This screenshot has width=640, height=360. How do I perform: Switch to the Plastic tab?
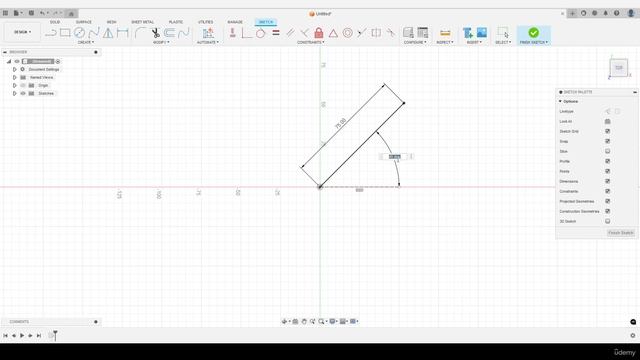pos(176,22)
